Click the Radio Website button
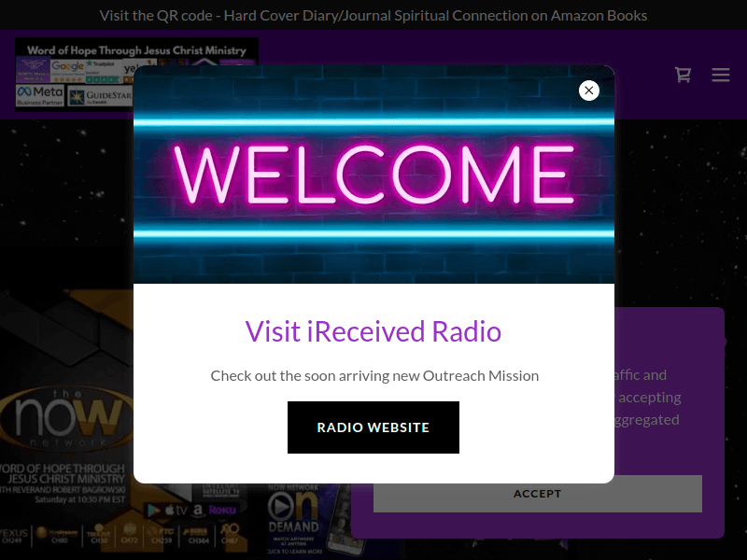This screenshot has width=747, height=560. 373,427
